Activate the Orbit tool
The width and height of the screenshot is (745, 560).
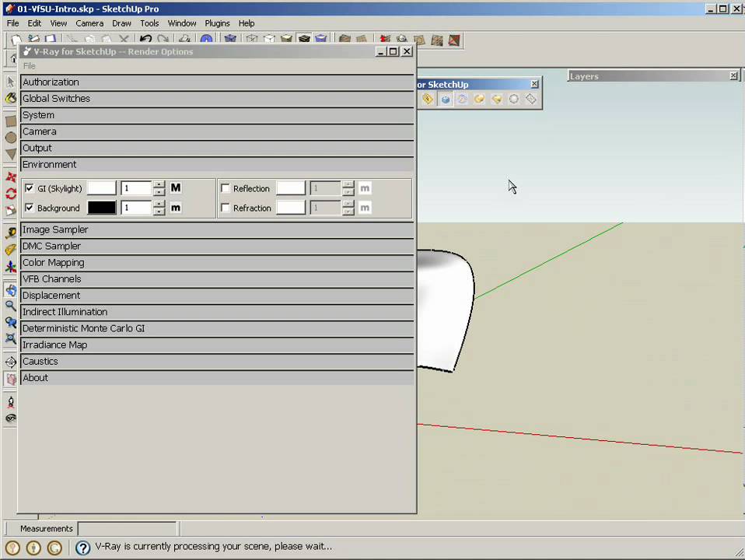(10, 289)
